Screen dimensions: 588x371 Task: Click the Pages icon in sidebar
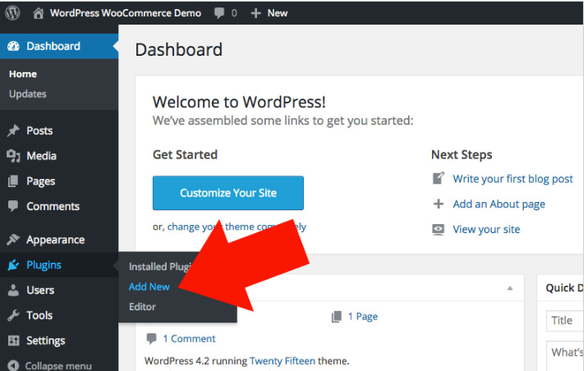pyautogui.click(x=13, y=181)
